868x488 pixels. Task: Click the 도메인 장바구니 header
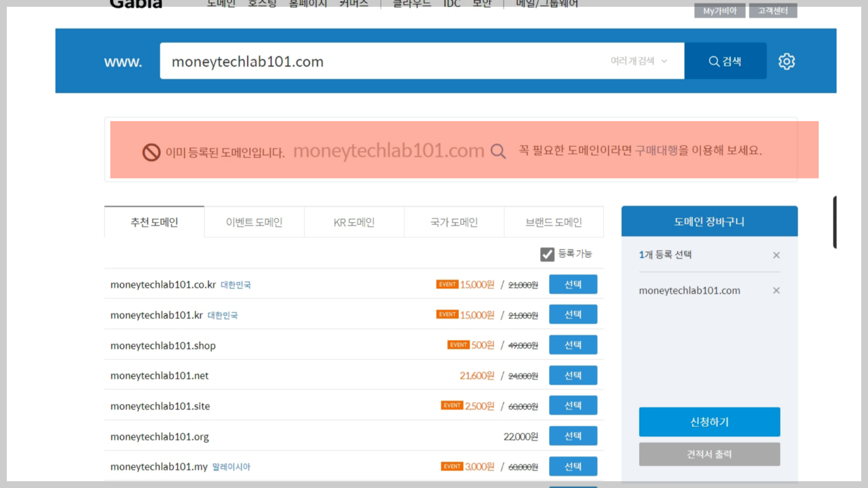709,221
